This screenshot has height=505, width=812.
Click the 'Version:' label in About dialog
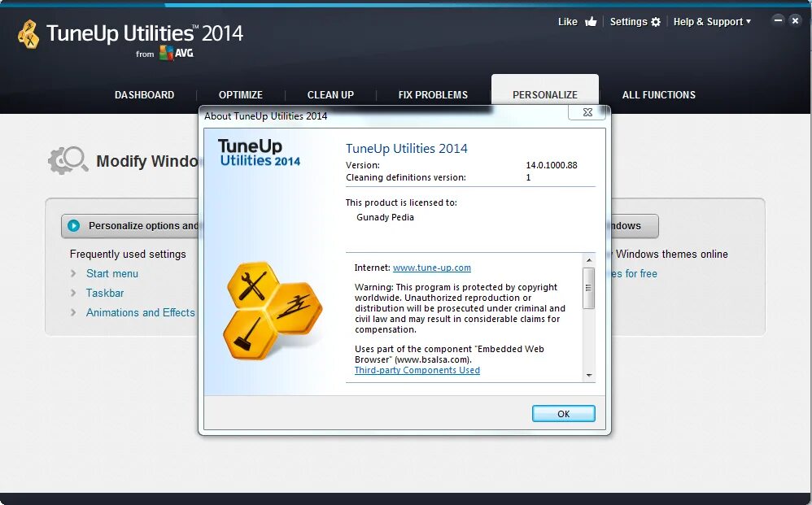pos(363,165)
